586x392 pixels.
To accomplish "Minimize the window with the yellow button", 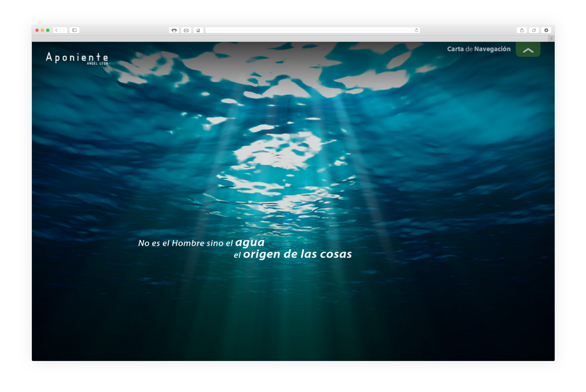I will (x=42, y=30).
